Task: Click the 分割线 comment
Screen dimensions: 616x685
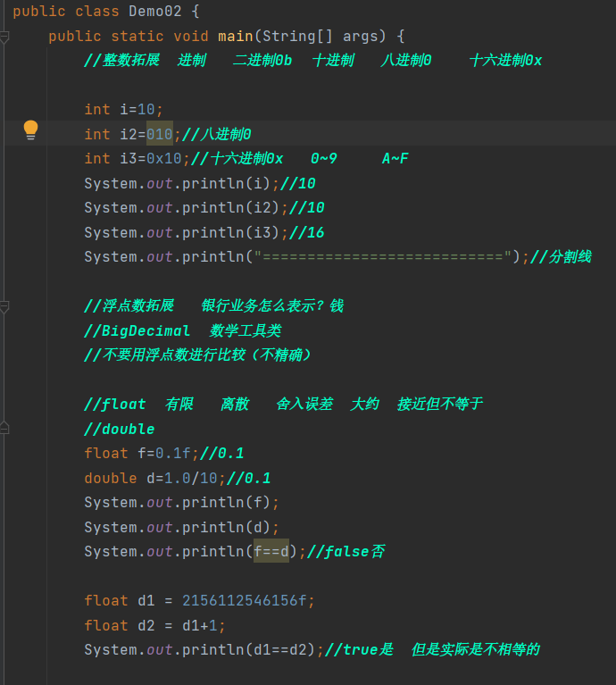Action: (570, 256)
